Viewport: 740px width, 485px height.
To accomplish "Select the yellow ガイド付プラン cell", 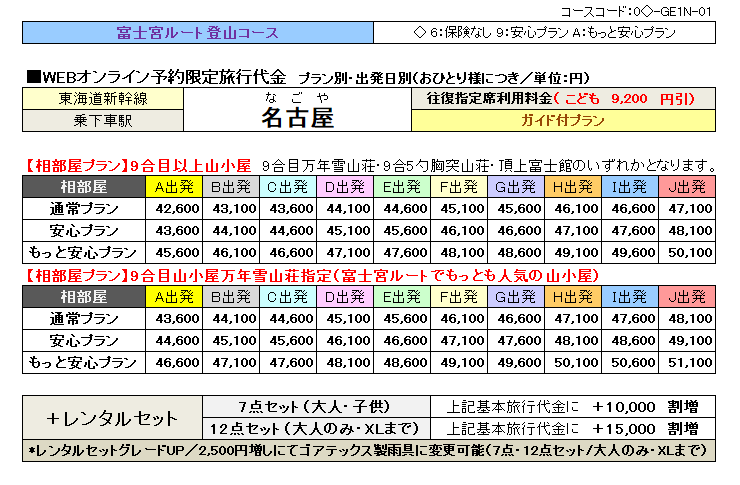I will (563, 121).
